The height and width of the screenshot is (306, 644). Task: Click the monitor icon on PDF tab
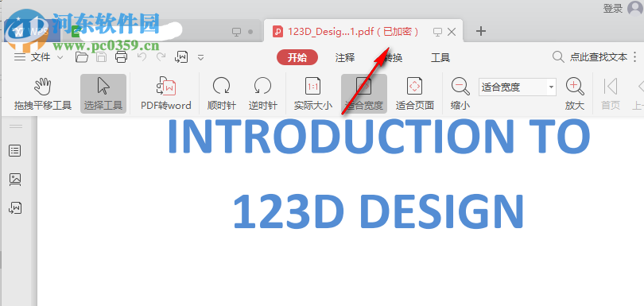437,32
